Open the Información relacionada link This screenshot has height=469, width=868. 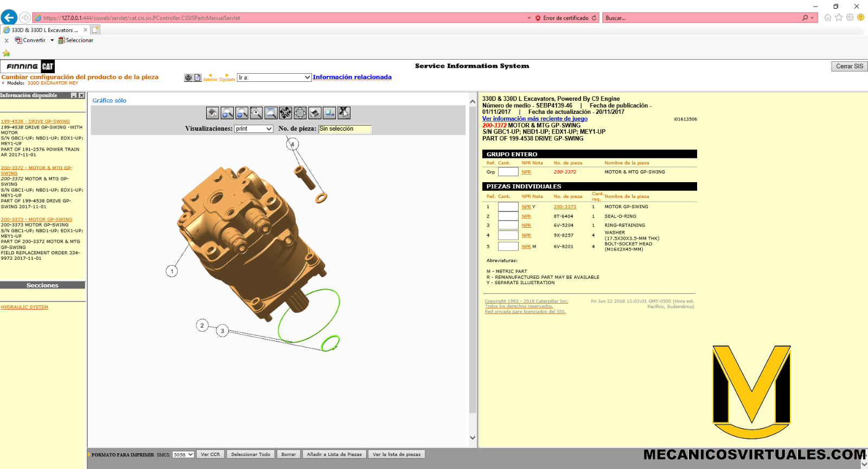point(352,77)
